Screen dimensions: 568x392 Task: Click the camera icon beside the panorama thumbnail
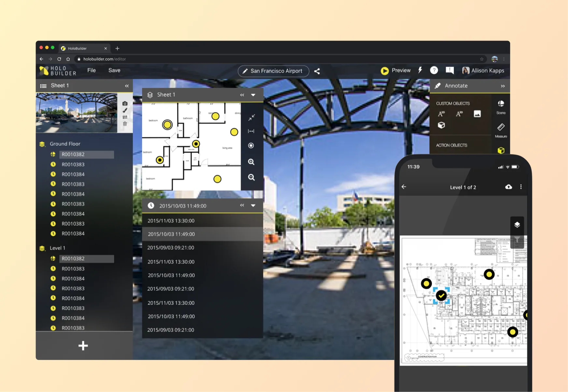click(125, 104)
